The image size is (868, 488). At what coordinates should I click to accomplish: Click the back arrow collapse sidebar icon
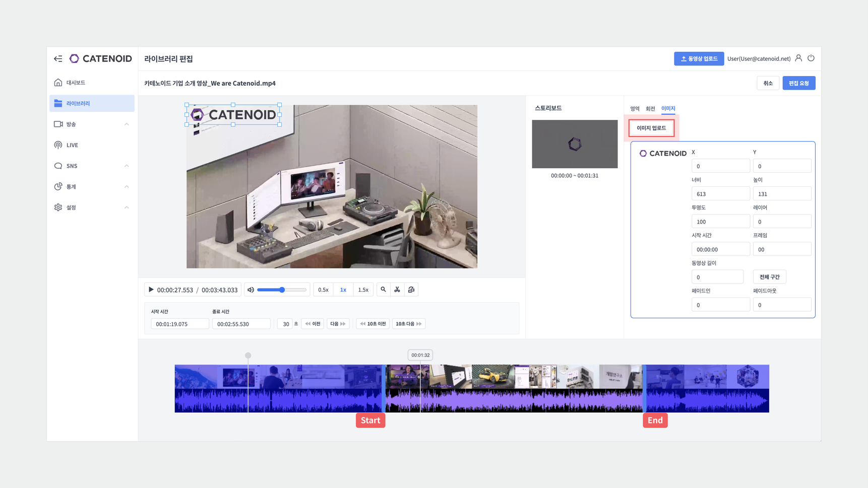pos(58,59)
